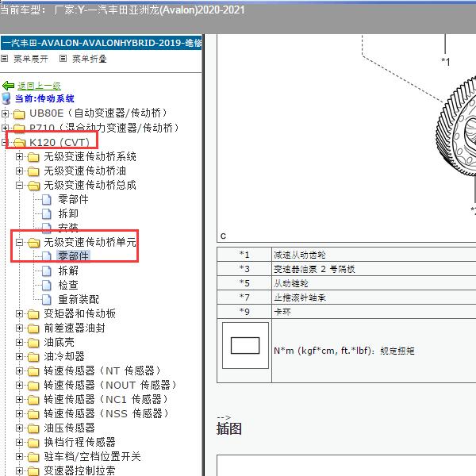Click folder icon of 无级变速传动桥系统

click(33, 157)
